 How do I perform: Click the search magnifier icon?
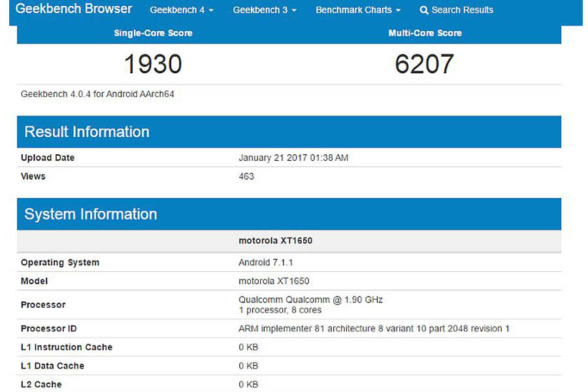tap(424, 10)
